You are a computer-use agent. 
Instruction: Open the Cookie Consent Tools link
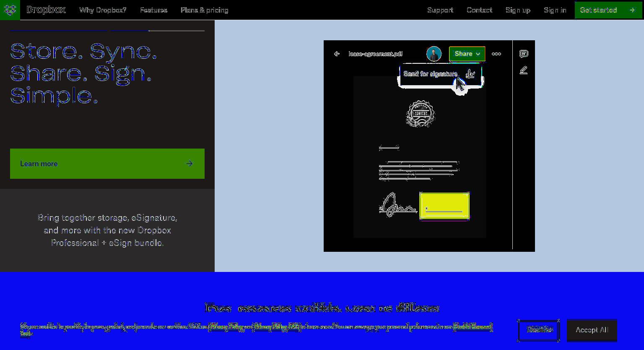pos(473,326)
